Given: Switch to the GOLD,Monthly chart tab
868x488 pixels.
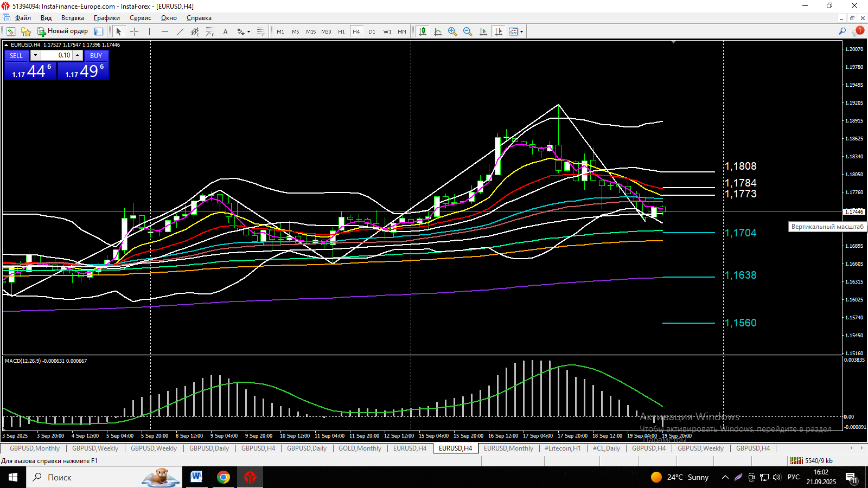Looking at the screenshot, I should [x=360, y=448].
